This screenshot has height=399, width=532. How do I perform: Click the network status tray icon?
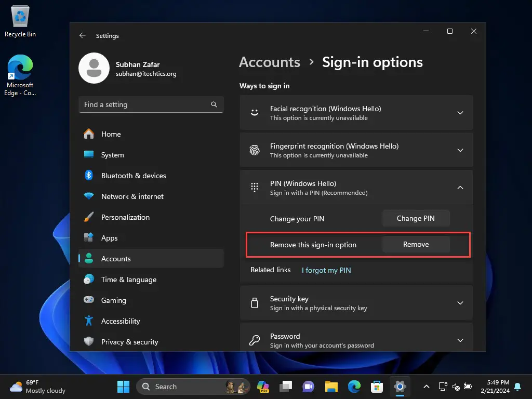[x=443, y=387]
